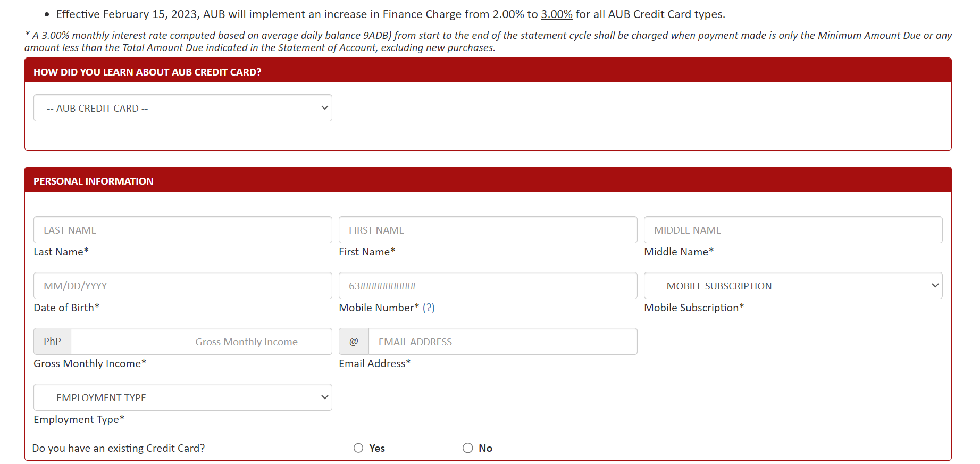Click the PhP currency prefix box
Image resolution: width=980 pixels, height=464 pixels.
coord(52,342)
